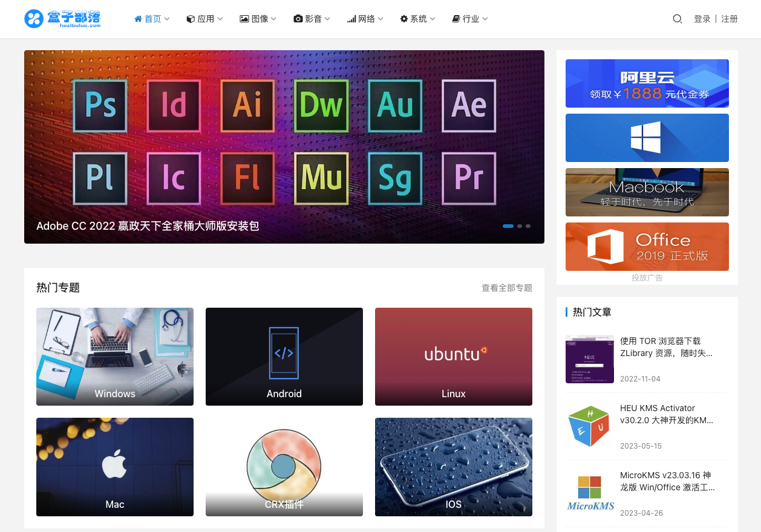Expand the 首页 dropdown chevron

pos(167,19)
